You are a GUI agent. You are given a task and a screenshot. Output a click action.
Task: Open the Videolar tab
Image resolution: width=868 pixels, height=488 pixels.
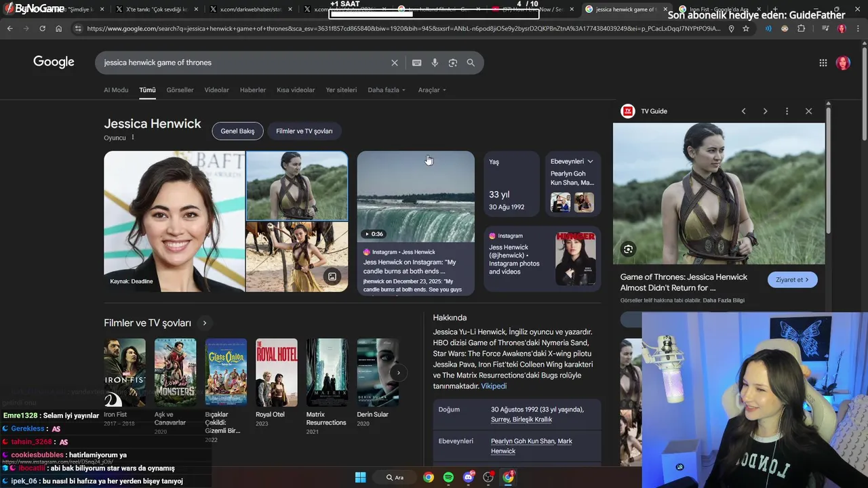[216, 90]
